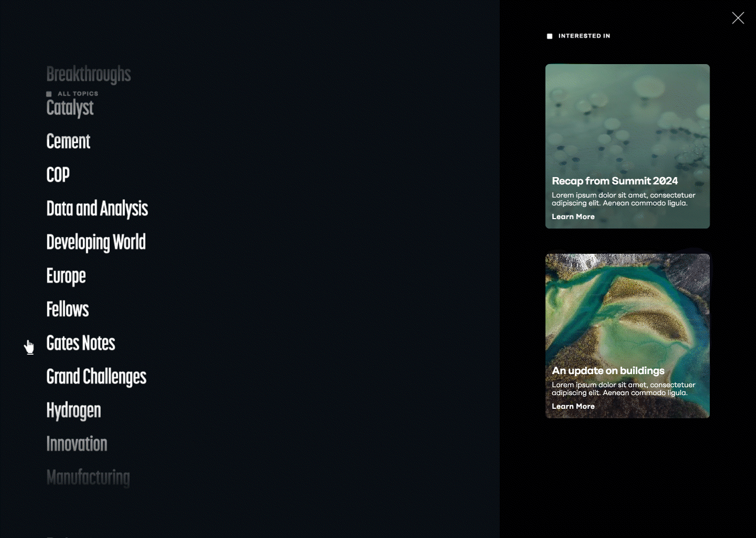Screen dimensions: 756x538
Task: Go to the COP topic
Action: coord(58,175)
